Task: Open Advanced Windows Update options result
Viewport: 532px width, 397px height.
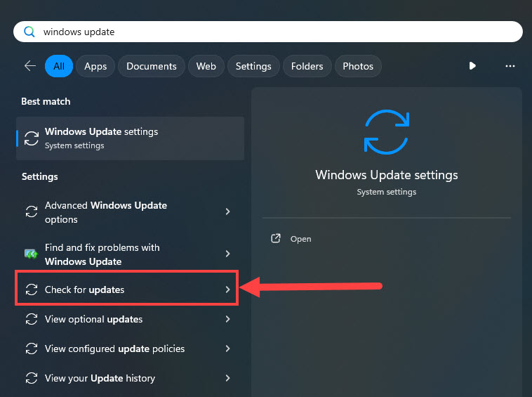Action: tap(127, 212)
